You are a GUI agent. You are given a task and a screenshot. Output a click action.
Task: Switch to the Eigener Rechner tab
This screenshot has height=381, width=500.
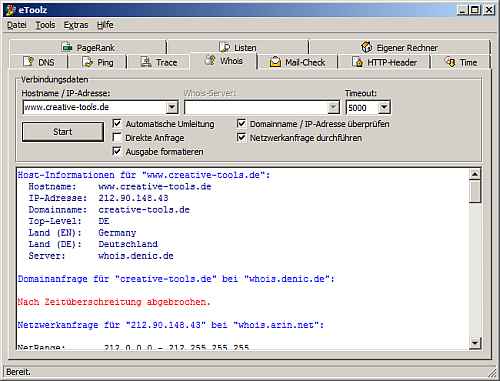coord(400,47)
